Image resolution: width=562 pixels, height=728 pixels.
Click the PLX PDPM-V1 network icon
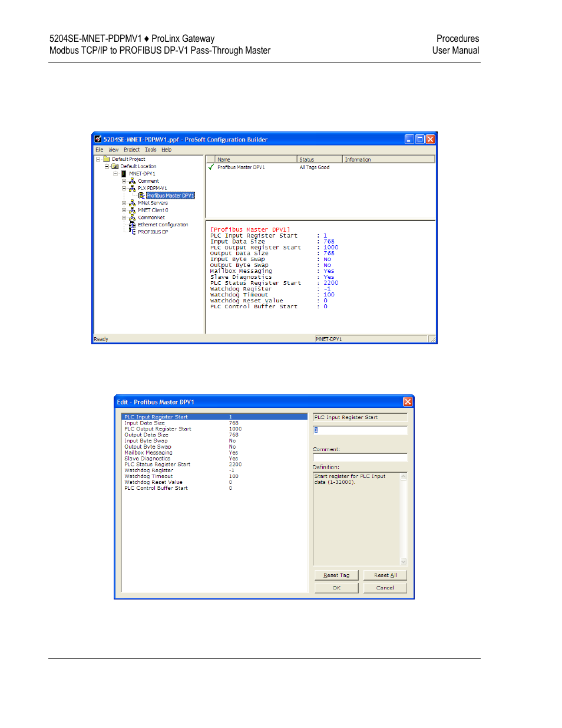[x=133, y=189]
